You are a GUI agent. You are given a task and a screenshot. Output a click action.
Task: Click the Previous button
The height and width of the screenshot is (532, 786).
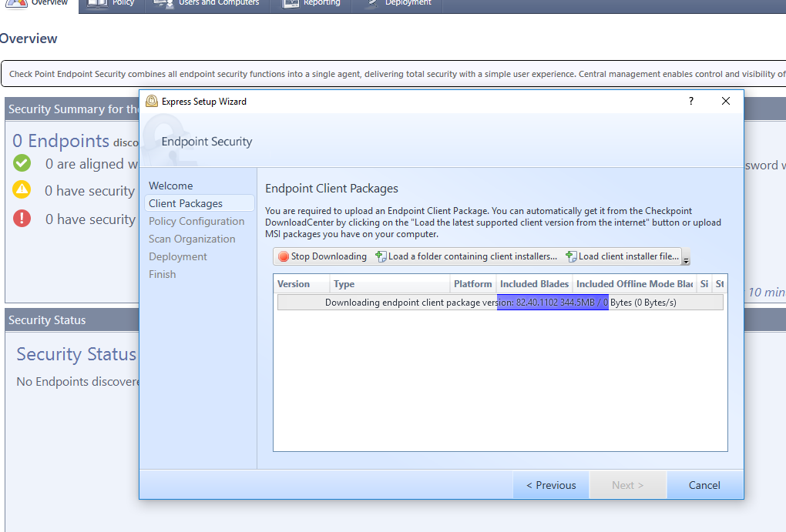click(550, 485)
